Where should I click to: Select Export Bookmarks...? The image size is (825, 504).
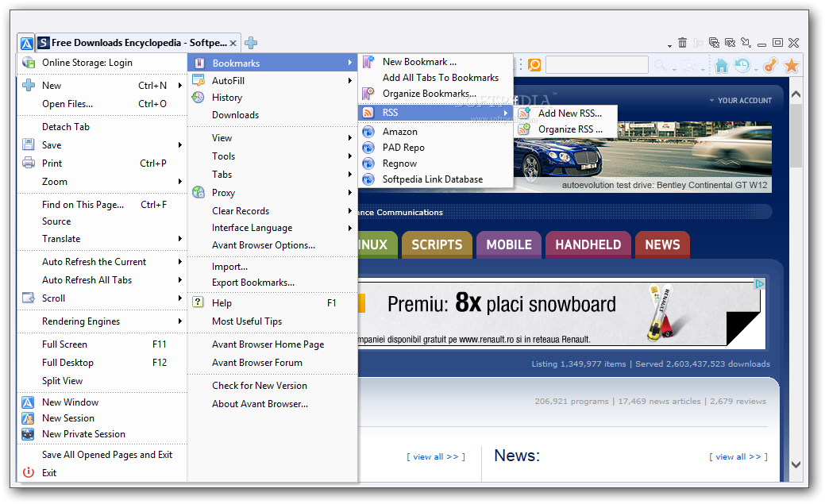coord(272,283)
